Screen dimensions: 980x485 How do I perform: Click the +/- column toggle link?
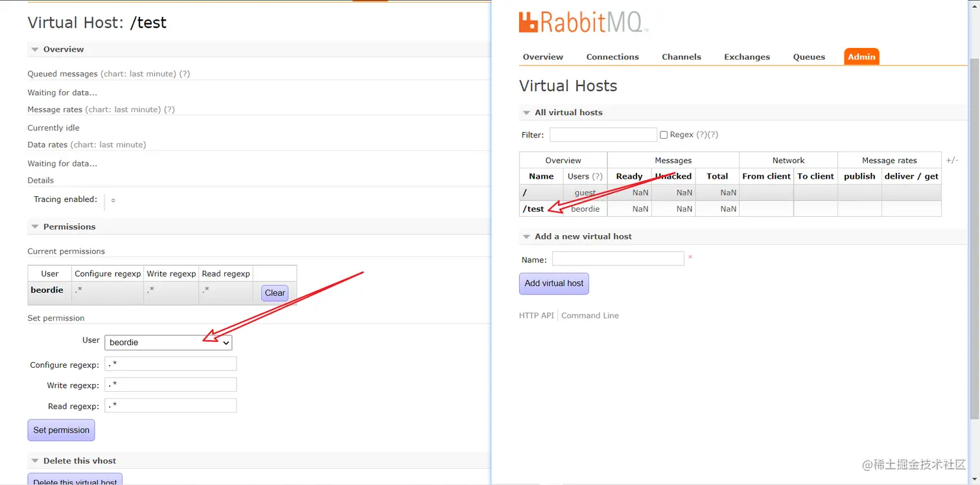tap(952, 160)
